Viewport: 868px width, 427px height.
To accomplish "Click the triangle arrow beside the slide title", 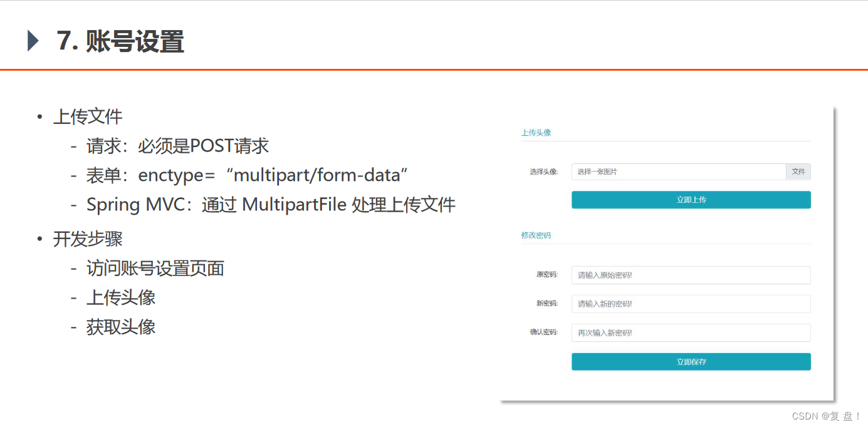I will [33, 41].
